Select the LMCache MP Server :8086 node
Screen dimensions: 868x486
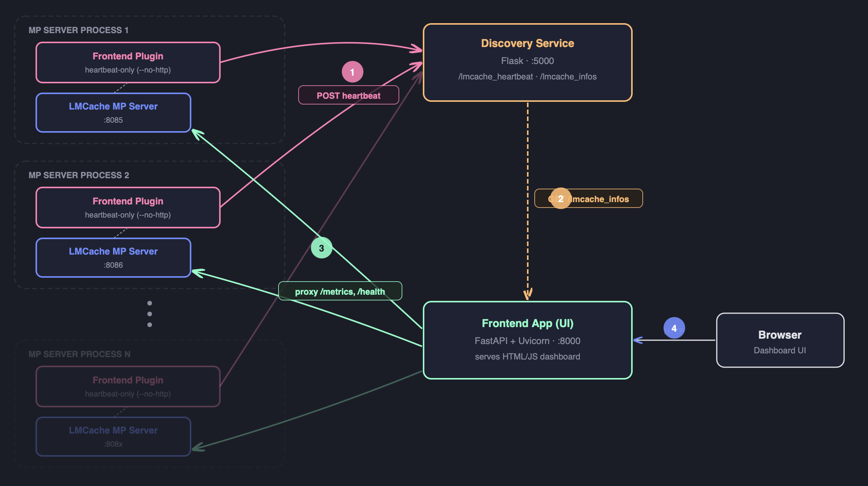point(113,258)
